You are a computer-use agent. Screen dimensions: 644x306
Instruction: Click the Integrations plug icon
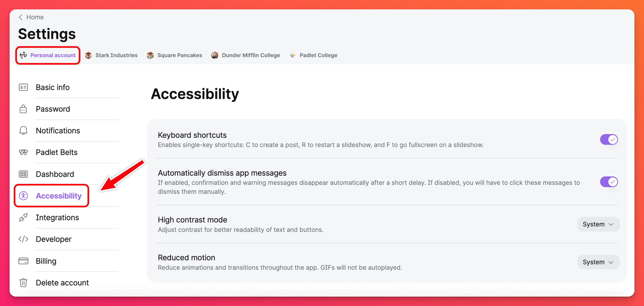pyautogui.click(x=23, y=217)
